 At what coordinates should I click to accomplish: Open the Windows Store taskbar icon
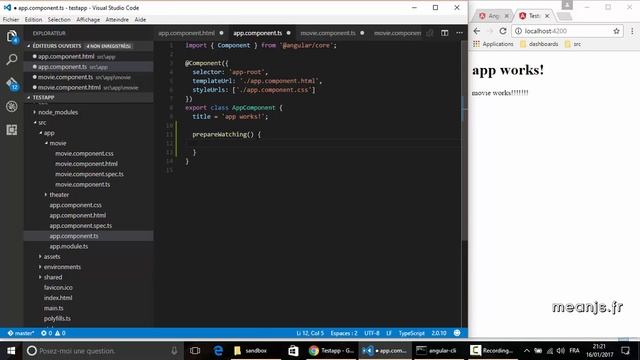293,351
